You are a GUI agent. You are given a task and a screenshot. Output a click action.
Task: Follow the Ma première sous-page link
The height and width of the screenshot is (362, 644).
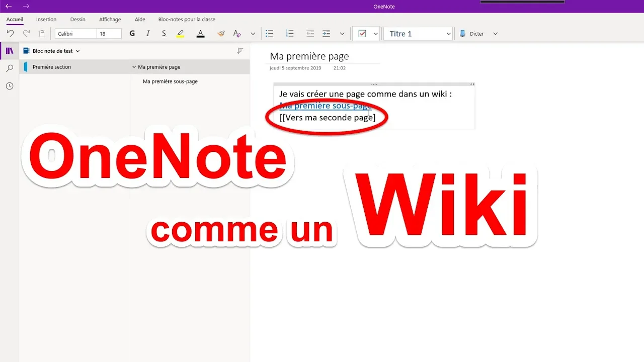(x=326, y=106)
